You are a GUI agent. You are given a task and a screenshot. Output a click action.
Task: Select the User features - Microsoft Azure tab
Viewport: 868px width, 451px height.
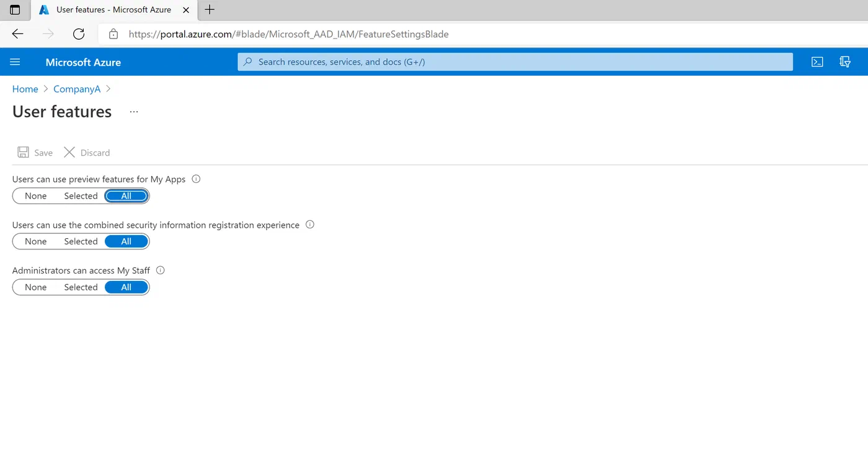(x=114, y=10)
